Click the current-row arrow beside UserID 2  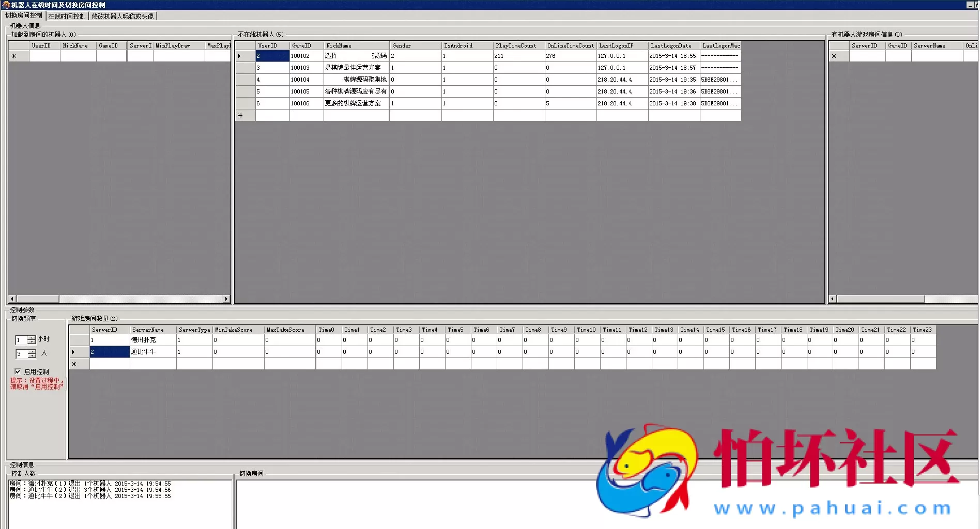click(239, 56)
